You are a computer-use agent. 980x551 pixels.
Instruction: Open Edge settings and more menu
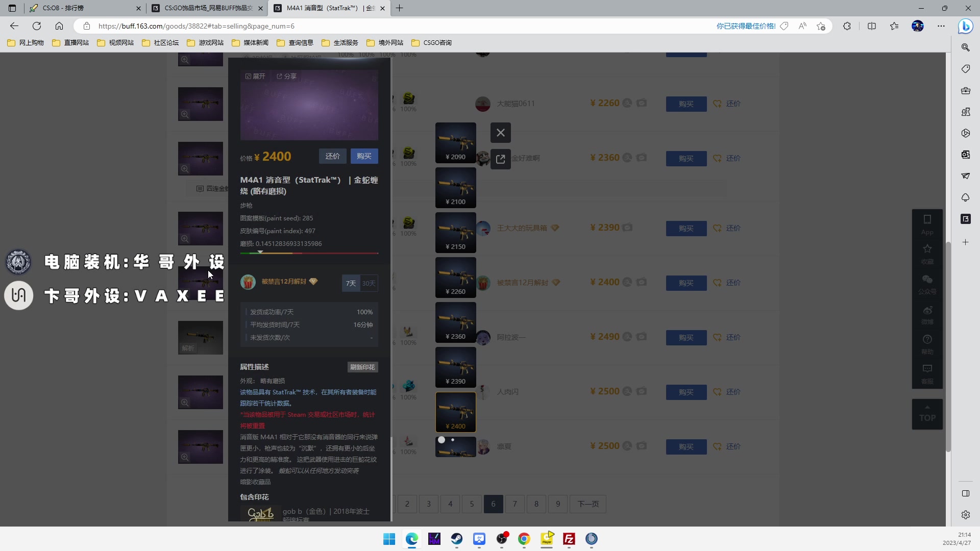coord(941,26)
